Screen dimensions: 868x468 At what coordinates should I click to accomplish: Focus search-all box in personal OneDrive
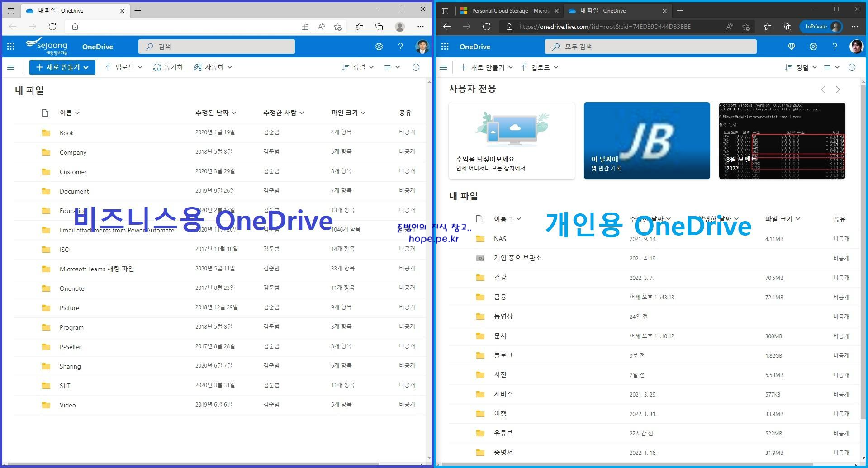coord(651,47)
